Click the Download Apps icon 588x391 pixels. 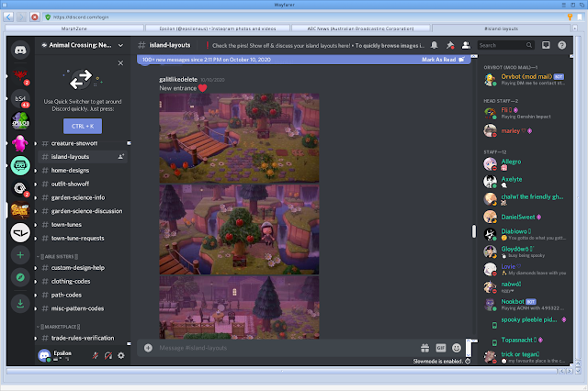20,304
